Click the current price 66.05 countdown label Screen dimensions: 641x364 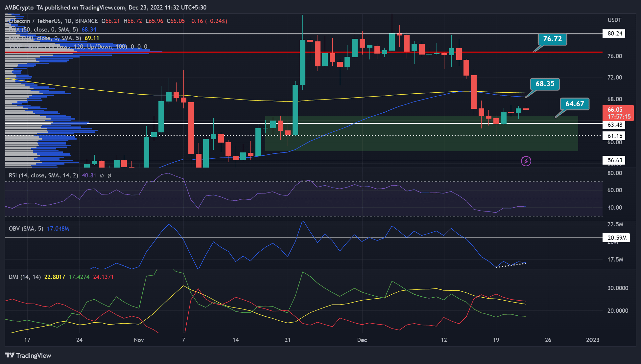coord(618,113)
